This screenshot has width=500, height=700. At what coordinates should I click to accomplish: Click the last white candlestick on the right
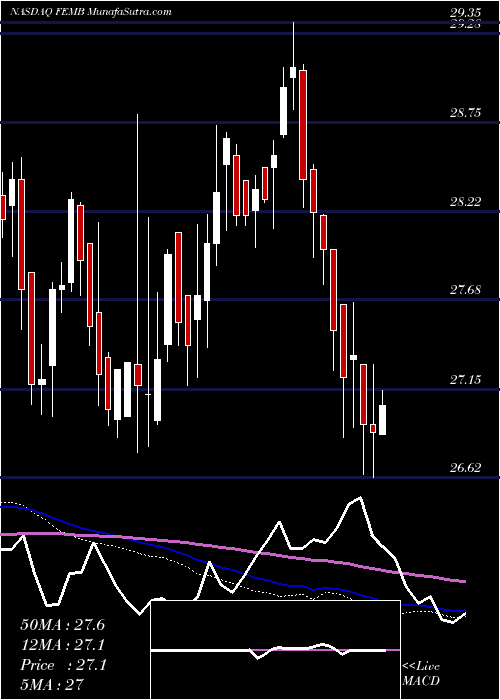tap(383, 420)
